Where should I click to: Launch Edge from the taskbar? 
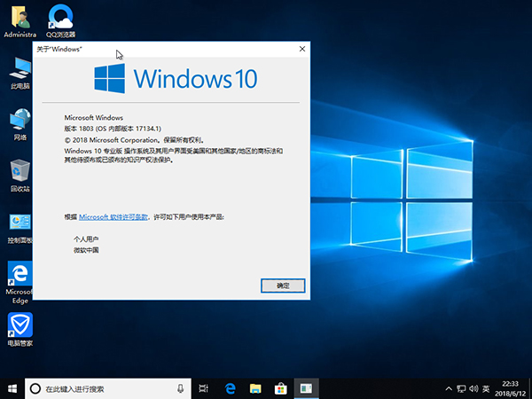(230, 388)
